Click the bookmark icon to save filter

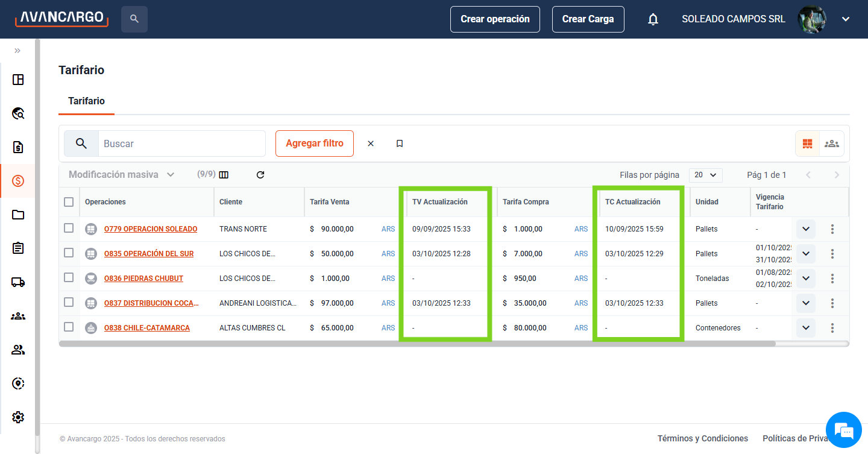[x=400, y=143]
